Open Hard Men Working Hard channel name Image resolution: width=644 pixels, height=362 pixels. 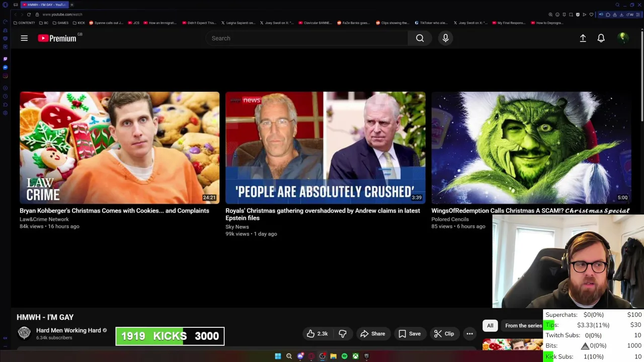68,330
